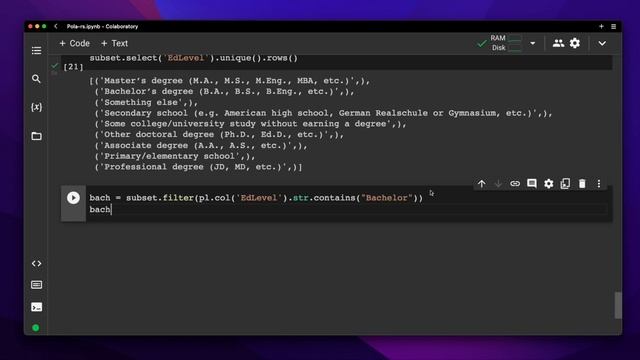
Task: Go back using the title bar arrow
Action: click(x=56, y=27)
